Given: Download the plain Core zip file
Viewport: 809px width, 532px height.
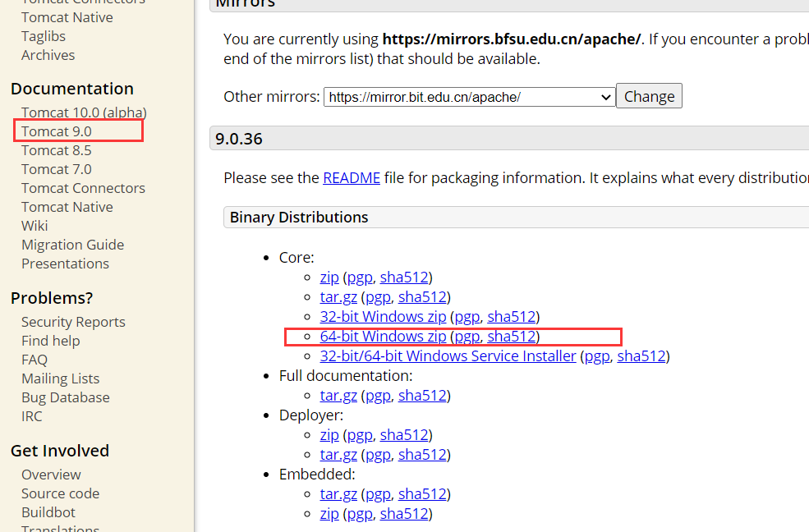Looking at the screenshot, I should (x=329, y=277).
